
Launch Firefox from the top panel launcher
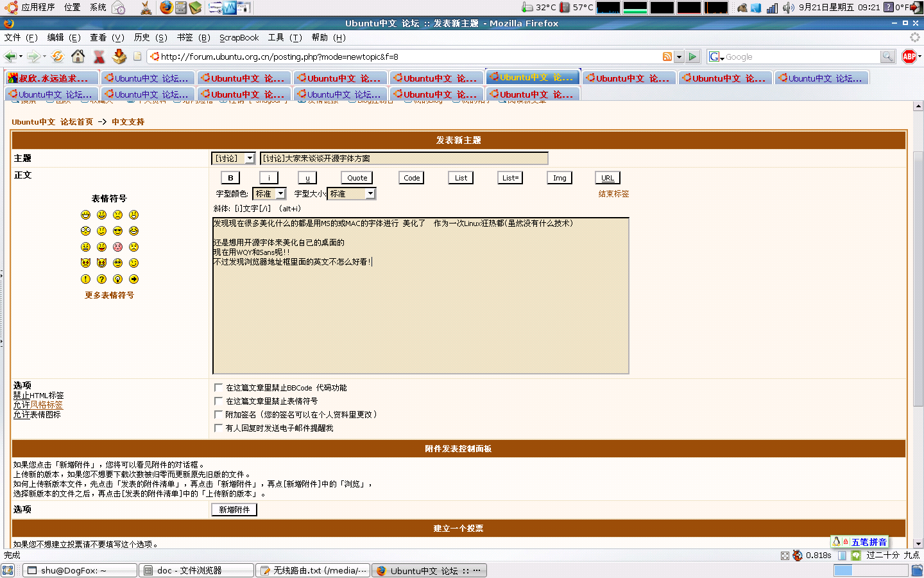[x=166, y=8]
